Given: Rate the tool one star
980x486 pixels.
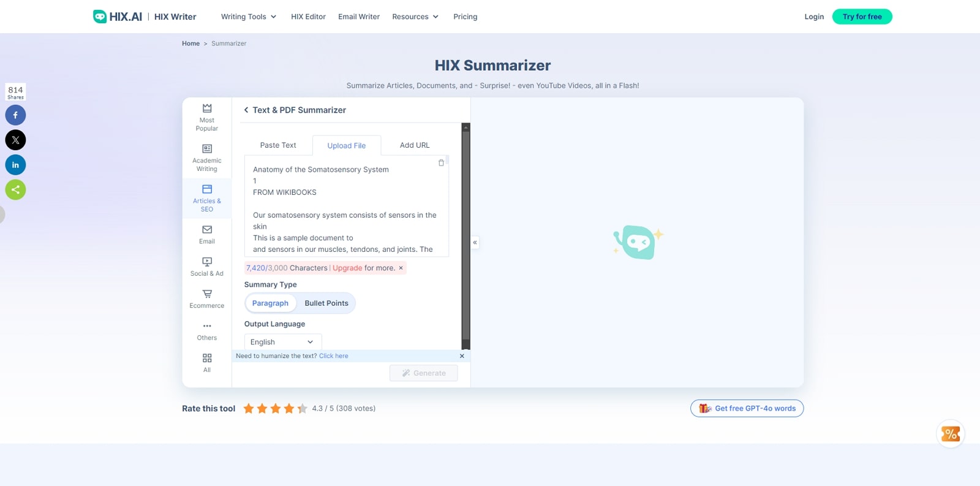Looking at the screenshot, I should 249,409.
